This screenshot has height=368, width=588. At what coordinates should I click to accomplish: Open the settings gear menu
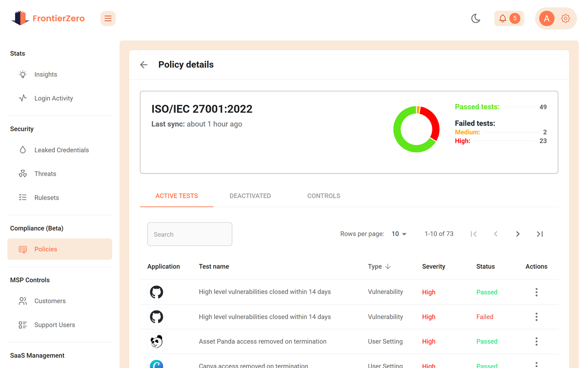pos(565,18)
